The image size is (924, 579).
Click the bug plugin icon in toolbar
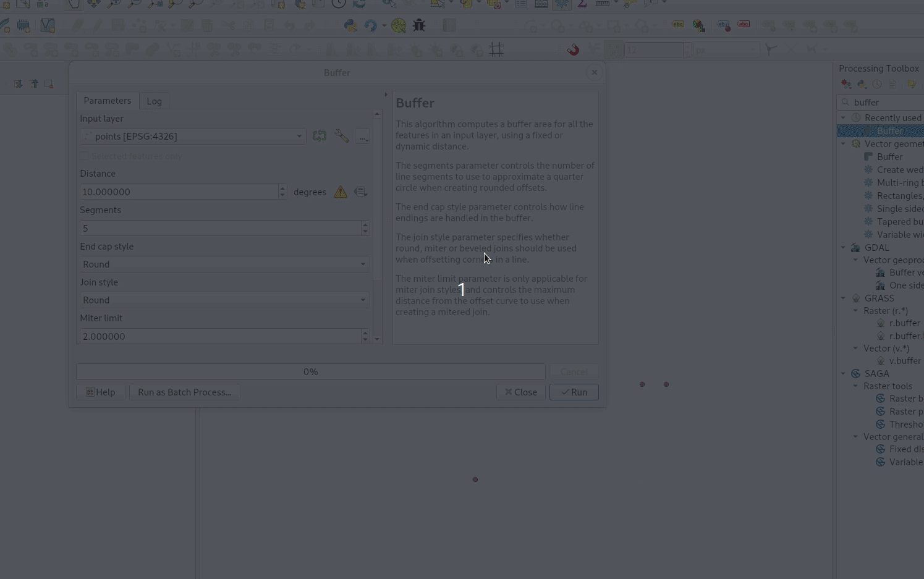pyautogui.click(x=419, y=25)
